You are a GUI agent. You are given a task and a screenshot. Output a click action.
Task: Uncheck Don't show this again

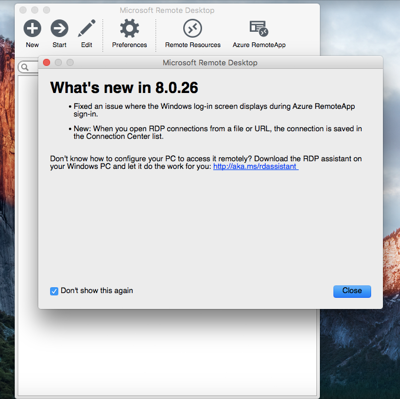(x=54, y=291)
